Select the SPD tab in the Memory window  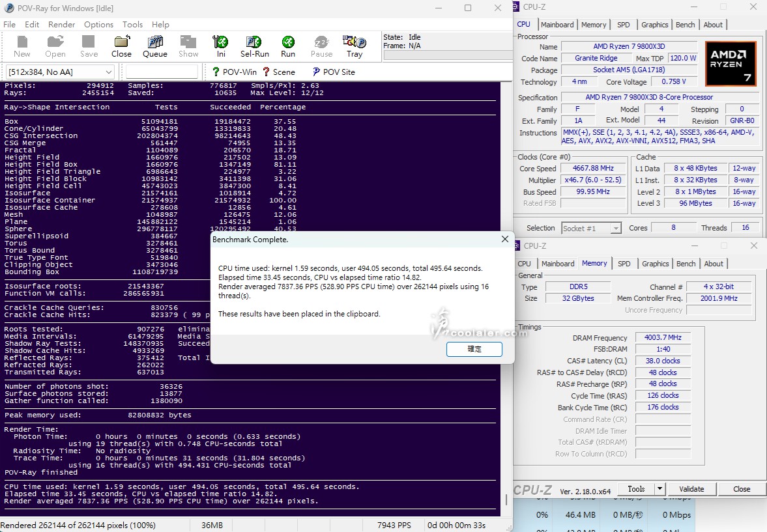pos(624,264)
